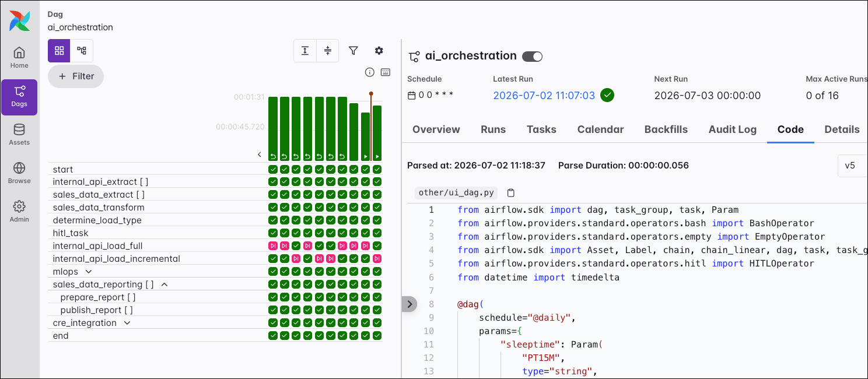The width and height of the screenshot is (868, 379).
Task: Open skipped internal_api_load_full in oldest run
Action: tap(272, 245)
